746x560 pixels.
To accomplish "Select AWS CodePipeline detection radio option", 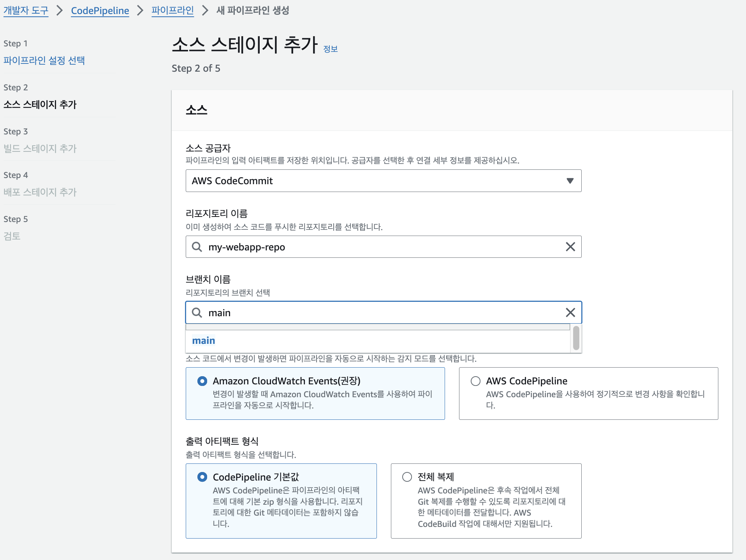I will pos(475,381).
